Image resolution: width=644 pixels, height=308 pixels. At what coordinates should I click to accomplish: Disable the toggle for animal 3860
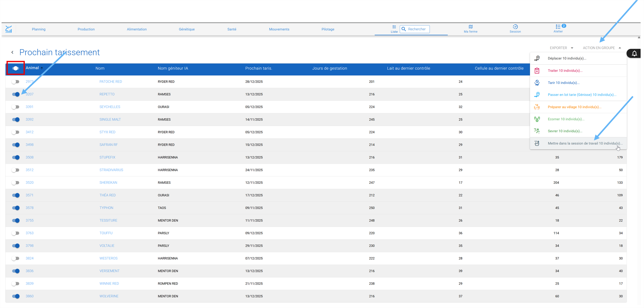16,296
